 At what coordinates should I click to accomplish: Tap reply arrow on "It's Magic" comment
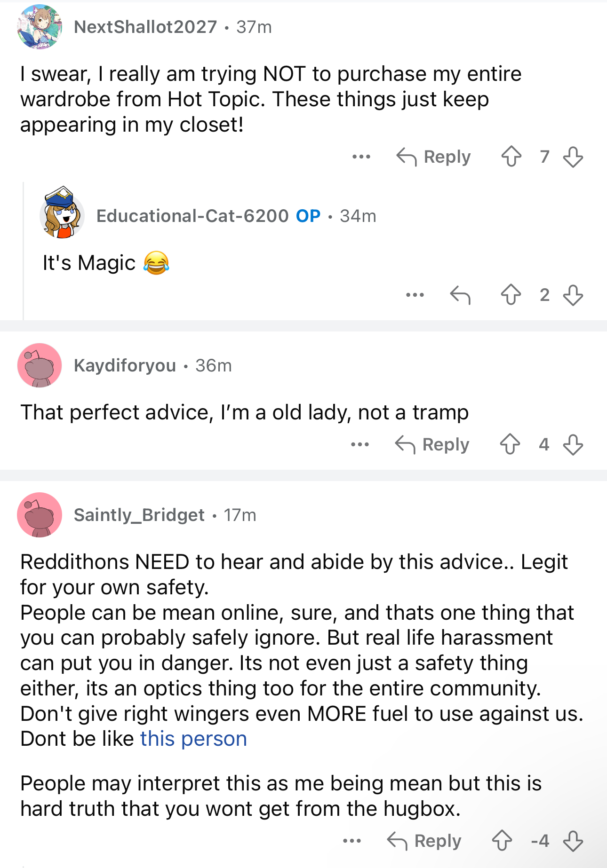point(460,295)
